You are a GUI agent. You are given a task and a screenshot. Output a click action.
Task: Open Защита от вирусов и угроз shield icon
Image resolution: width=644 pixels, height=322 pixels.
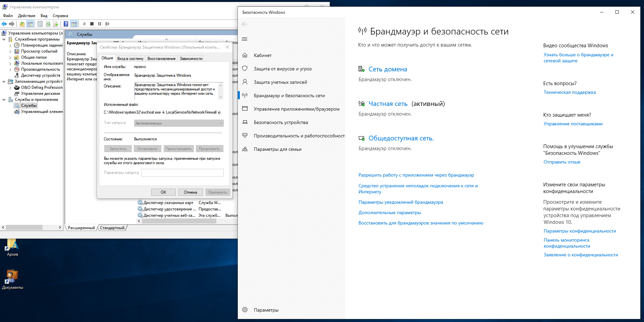tap(245, 69)
